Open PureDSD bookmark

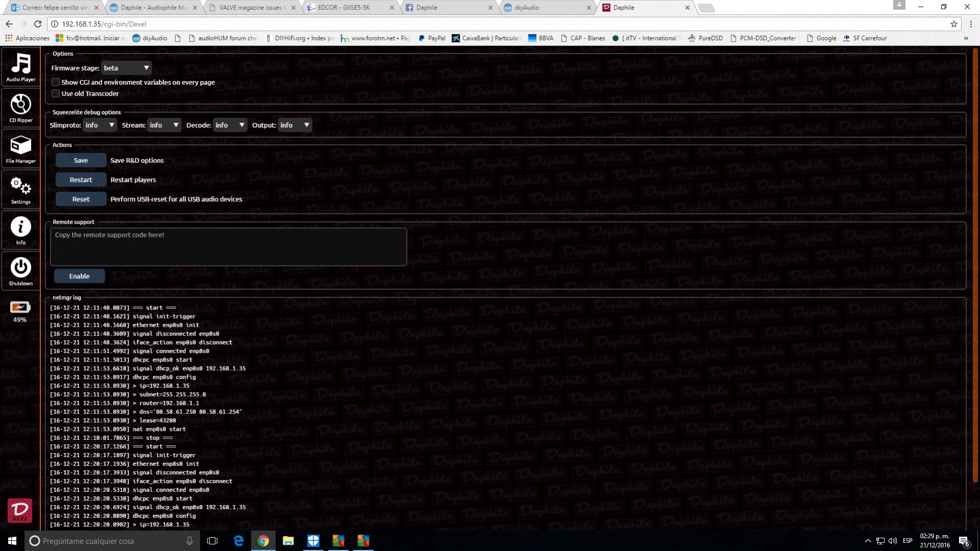(x=705, y=38)
